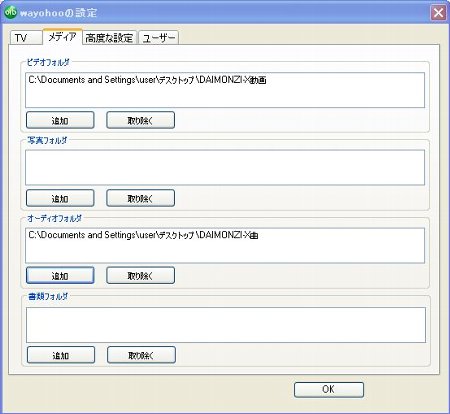This screenshot has height=414, width=450.
Task: Click 追加 under オーディオフォルダ
Action: (x=60, y=275)
